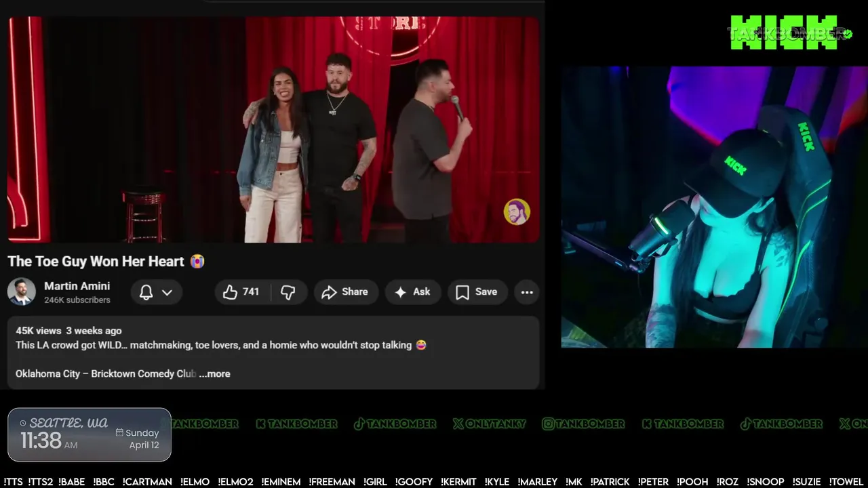Click the !SNOOP command text
The height and width of the screenshot is (488, 868).
click(765, 482)
